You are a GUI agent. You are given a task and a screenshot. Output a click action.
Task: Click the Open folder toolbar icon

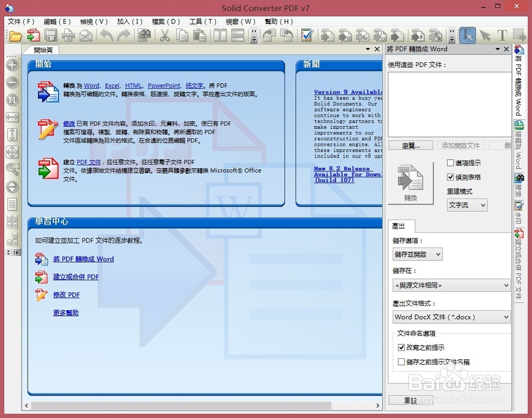pos(15,35)
